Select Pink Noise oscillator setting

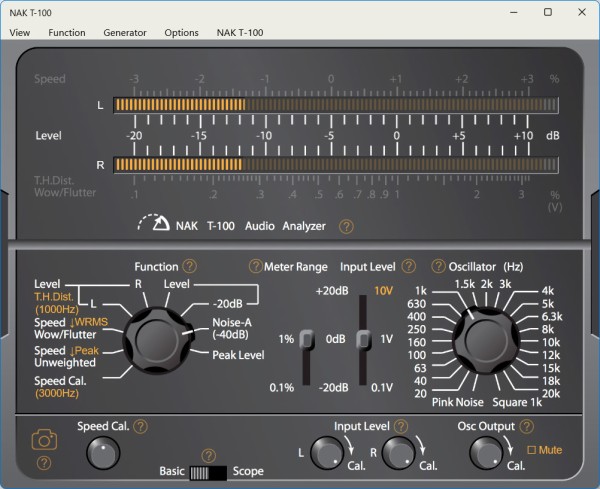pos(458,402)
